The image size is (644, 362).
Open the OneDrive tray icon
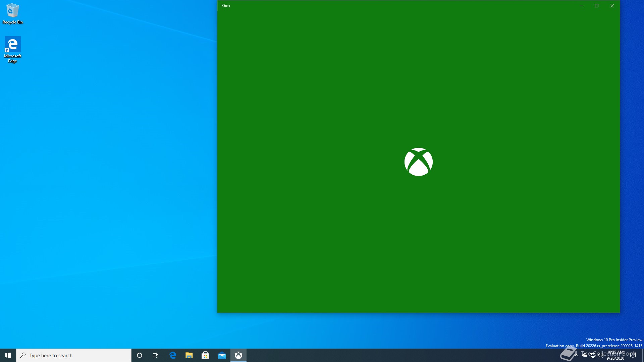click(585, 355)
